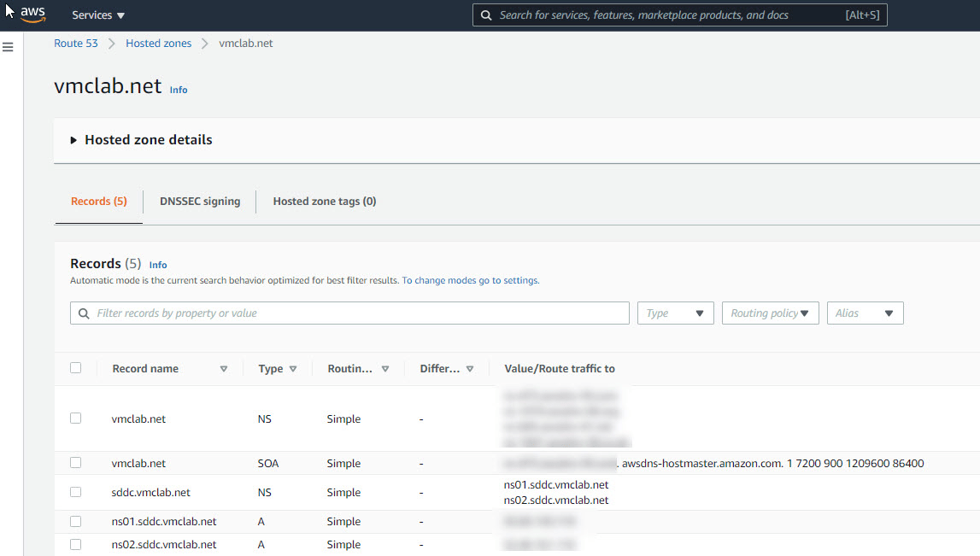Image resolution: width=980 pixels, height=556 pixels.
Task: Open the Routing policy filter dropdown
Action: [770, 313]
